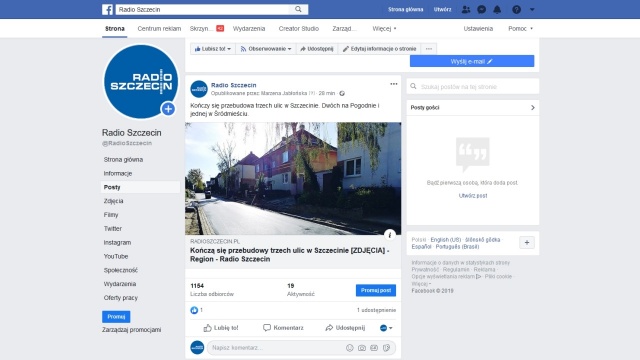
Task: Click the search magnifier button in top bar
Action: pyautogui.click(x=298, y=9)
